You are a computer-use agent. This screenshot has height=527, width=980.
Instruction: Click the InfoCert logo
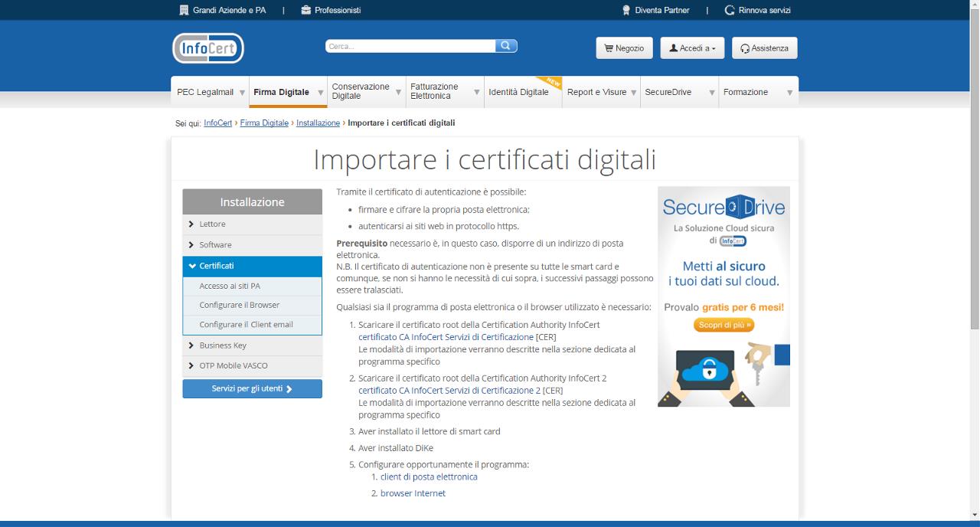208,48
